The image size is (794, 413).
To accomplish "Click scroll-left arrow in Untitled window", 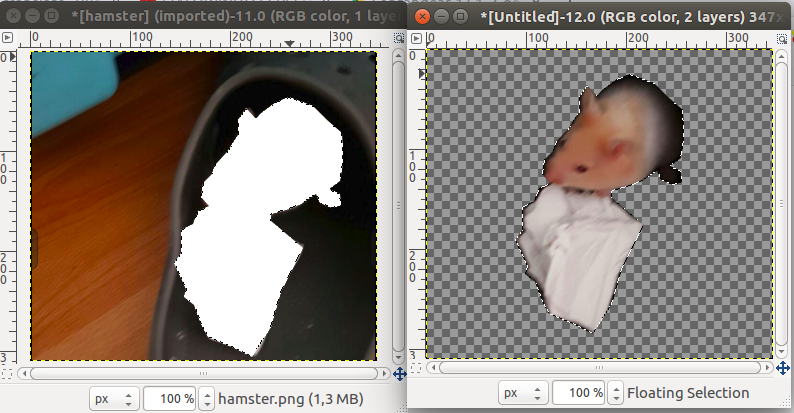I will pyautogui.click(x=432, y=367).
